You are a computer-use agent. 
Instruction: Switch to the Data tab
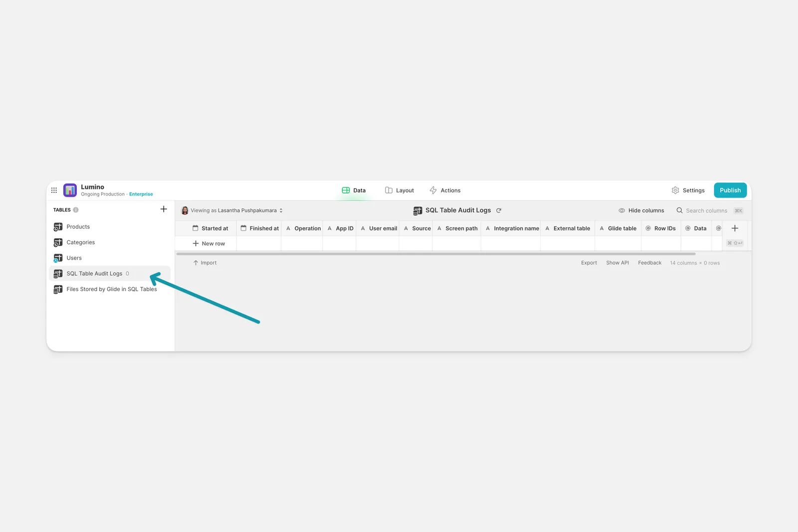[x=354, y=190]
